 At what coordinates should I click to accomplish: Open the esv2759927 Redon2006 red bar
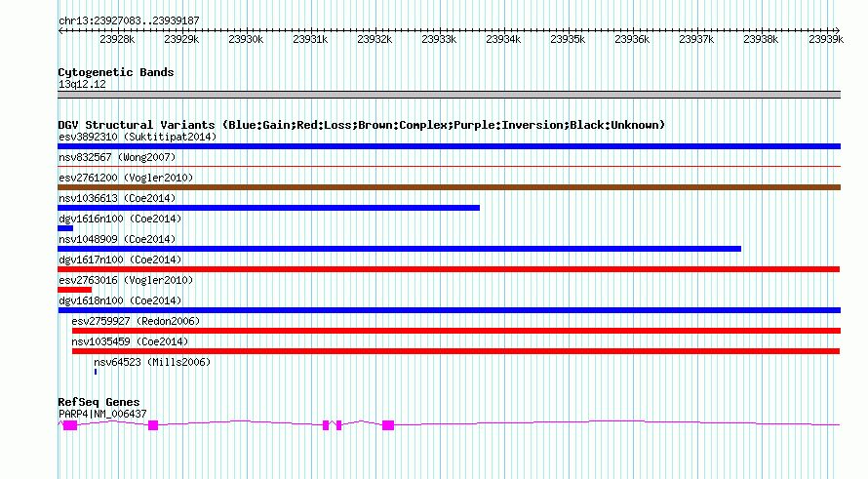coord(456,331)
